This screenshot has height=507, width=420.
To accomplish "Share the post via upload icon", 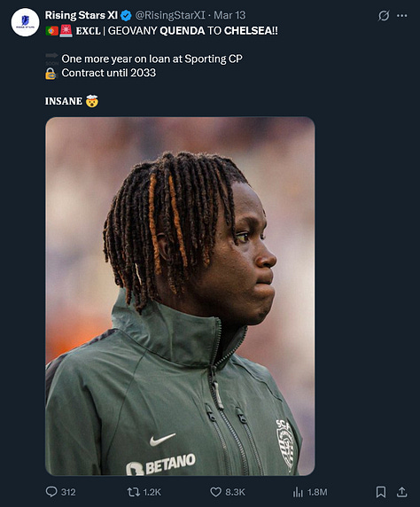I will pyautogui.click(x=401, y=492).
